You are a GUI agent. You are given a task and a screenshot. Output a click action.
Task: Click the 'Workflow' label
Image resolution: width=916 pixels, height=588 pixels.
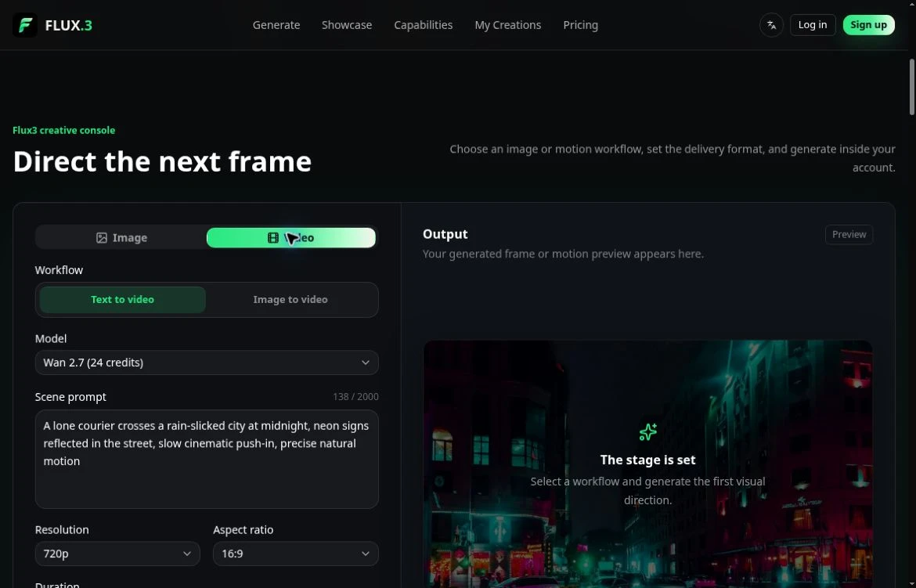click(x=59, y=270)
